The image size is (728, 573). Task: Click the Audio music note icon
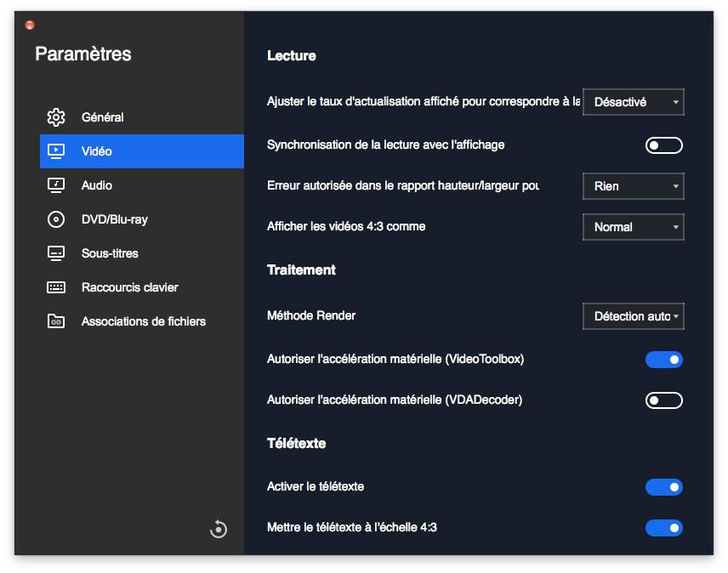click(x=56, y=185)
